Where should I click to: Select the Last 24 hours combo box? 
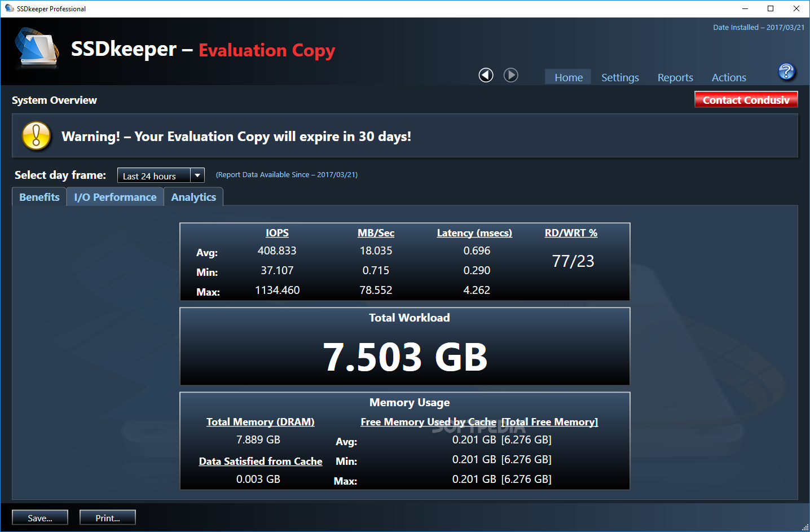click(161, 175)
